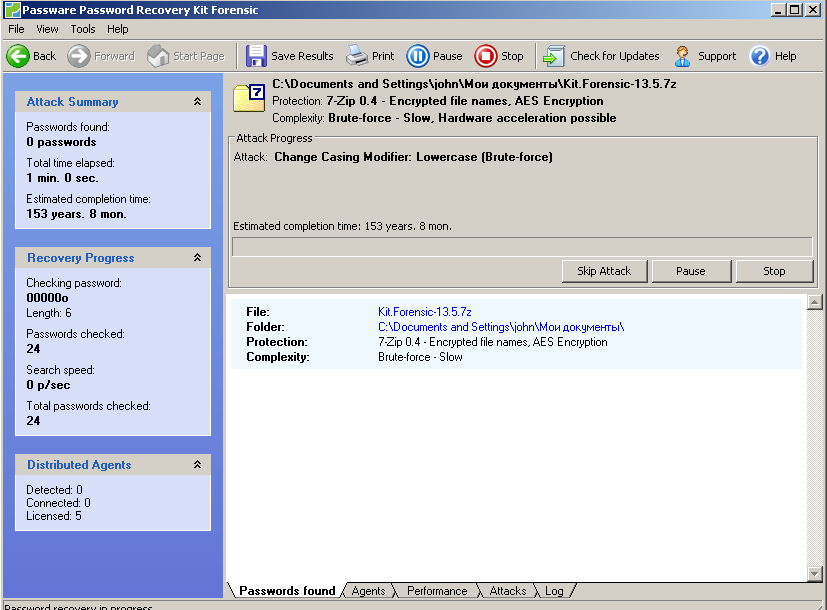Click the 'Licensed: 5' text
827x610 pixels.
54,516
